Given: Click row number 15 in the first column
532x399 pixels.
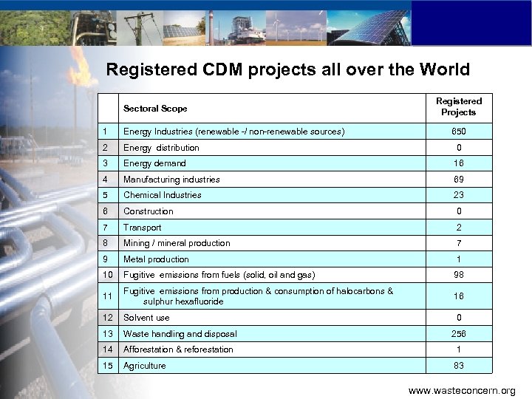Looking at the screenshot, I should coord(108,366).
